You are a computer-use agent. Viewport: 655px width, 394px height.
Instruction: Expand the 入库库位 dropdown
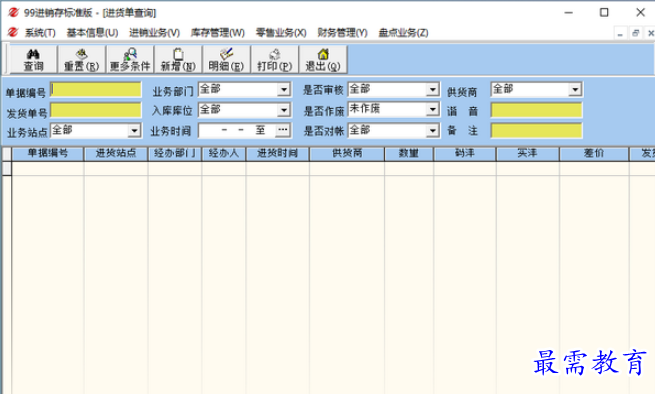pos(284,110)
